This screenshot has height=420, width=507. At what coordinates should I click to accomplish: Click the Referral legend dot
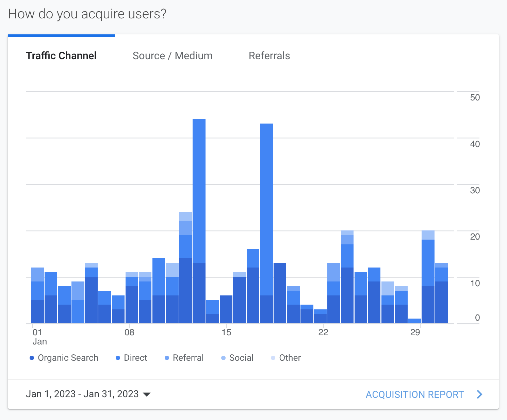167,358
